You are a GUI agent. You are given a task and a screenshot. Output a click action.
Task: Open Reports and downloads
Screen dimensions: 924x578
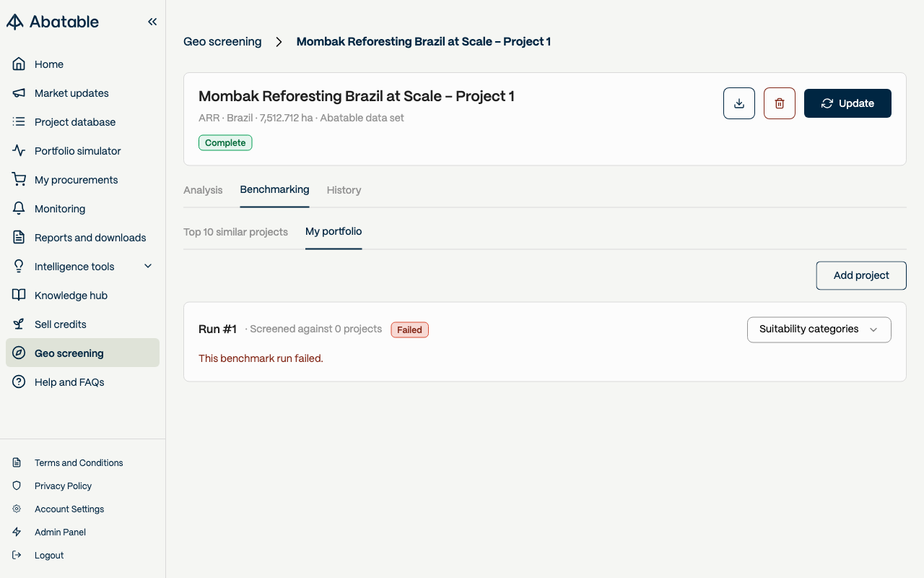click(82, 238)
